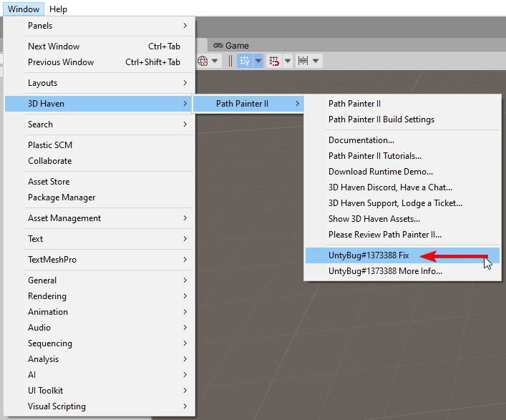
Task: Open snap increment settings dropdown
Action: [316, 61]
